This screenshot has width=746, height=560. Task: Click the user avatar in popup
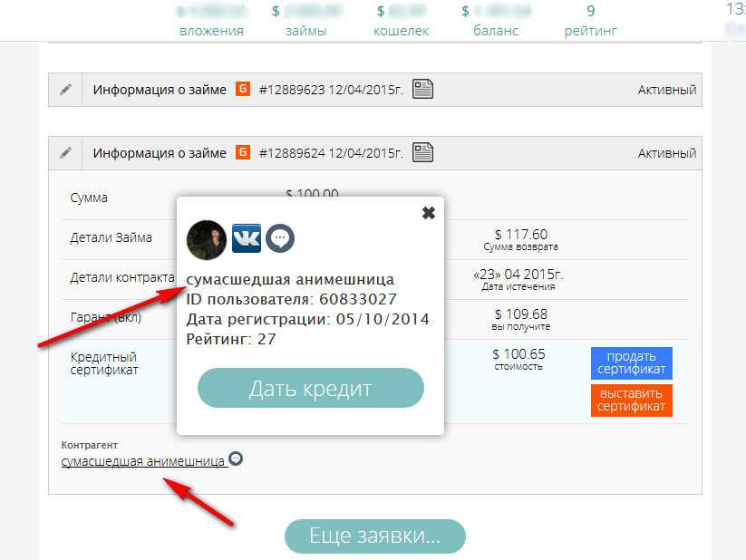206,239
